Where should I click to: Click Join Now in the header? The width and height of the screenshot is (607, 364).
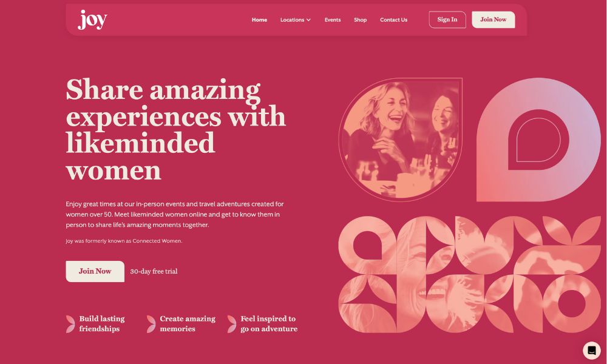coord(493,20)
